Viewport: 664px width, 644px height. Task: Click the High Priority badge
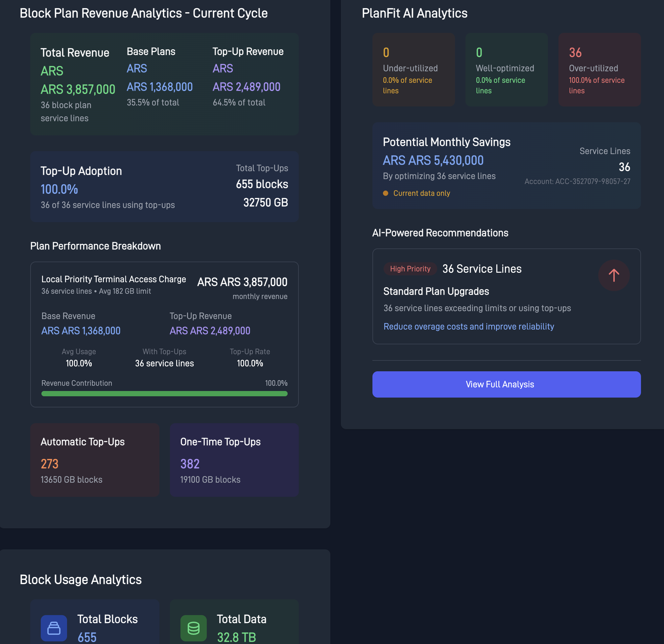pos(410,269)
